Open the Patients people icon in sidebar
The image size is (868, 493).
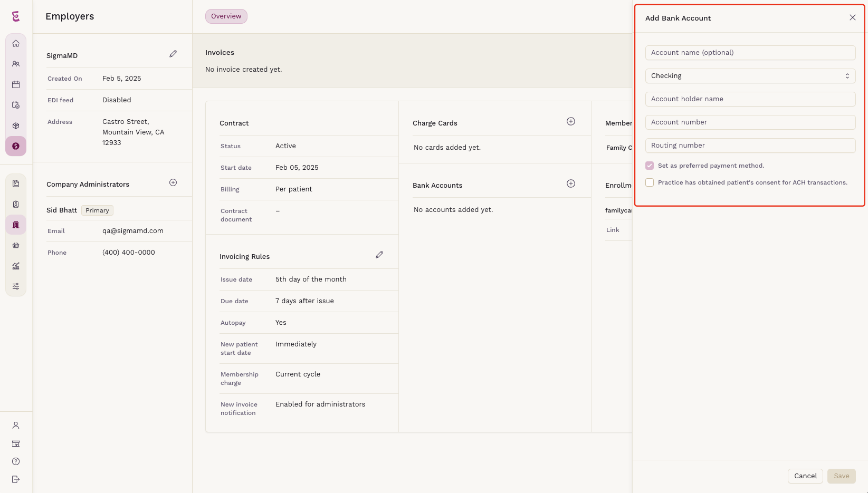click(x=16, y=64)
